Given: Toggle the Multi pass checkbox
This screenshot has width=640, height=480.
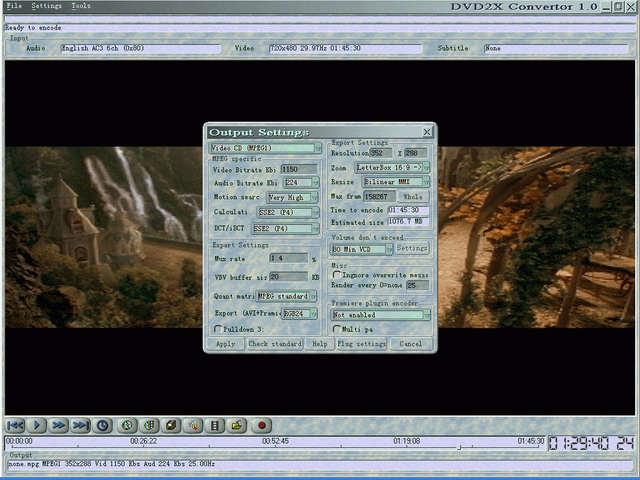Looking at the screenshot, I should (x=336, y=329).
